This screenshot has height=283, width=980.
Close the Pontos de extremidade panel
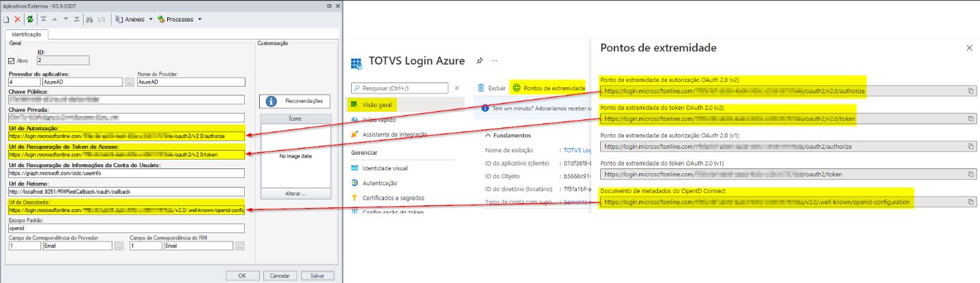click(x=969, y=48)
